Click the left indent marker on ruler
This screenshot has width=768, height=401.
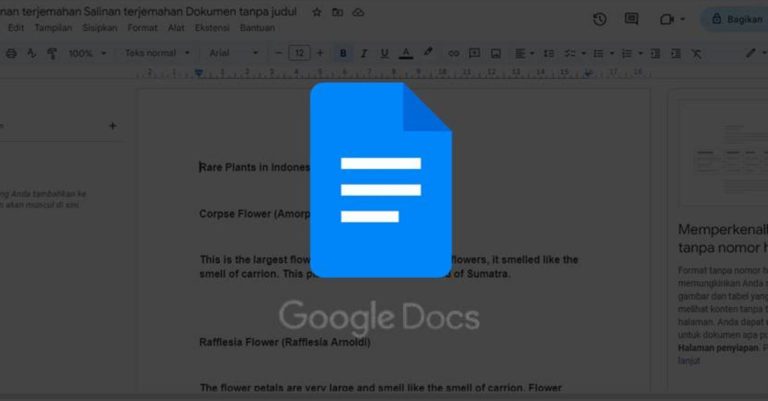click(199, 73)
